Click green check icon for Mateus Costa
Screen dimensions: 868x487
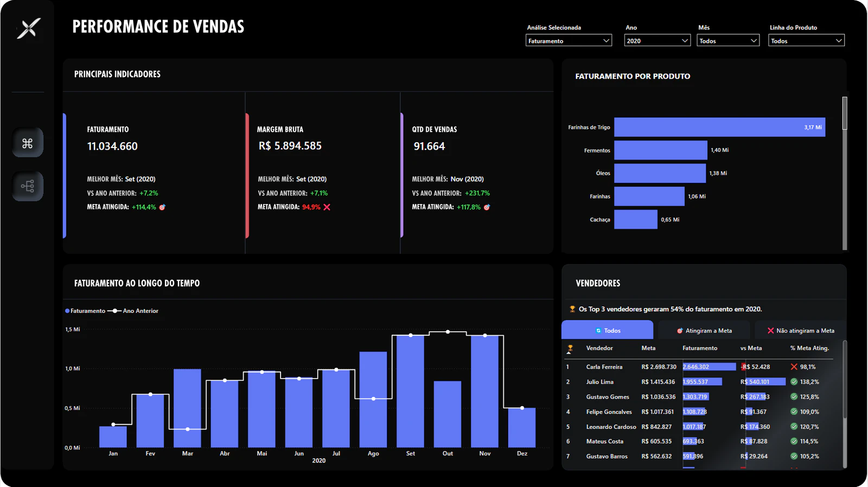coord(794,441)
